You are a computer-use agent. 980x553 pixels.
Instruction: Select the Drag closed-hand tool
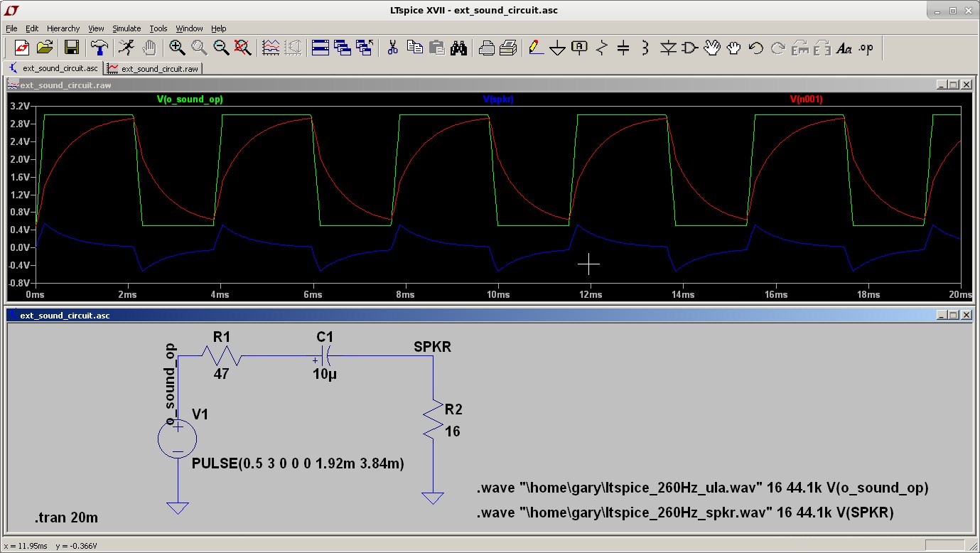734,48
